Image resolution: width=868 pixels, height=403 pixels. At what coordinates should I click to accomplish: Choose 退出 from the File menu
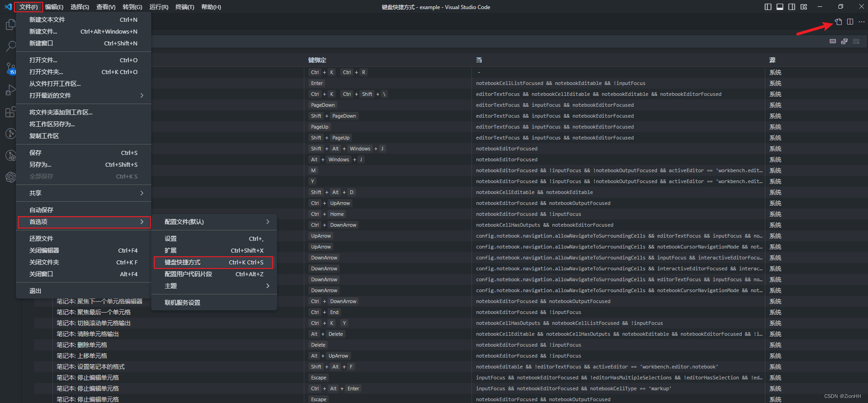point(84,291)
